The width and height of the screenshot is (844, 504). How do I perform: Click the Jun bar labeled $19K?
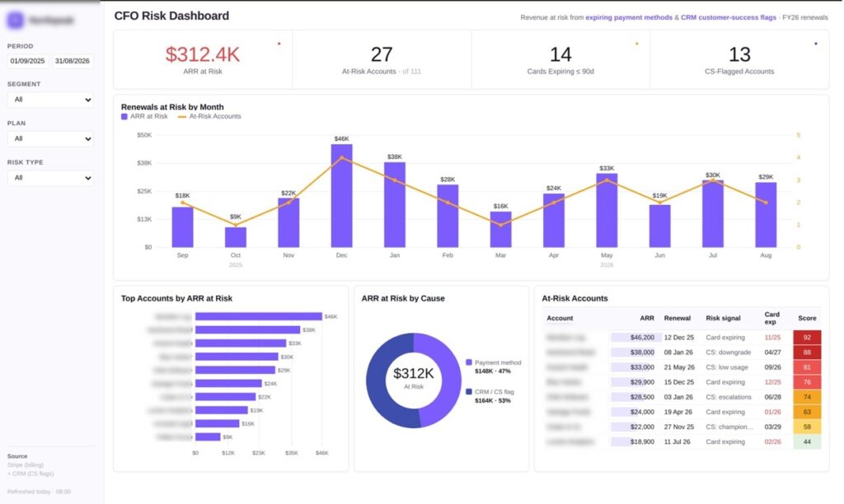(660, 226)
